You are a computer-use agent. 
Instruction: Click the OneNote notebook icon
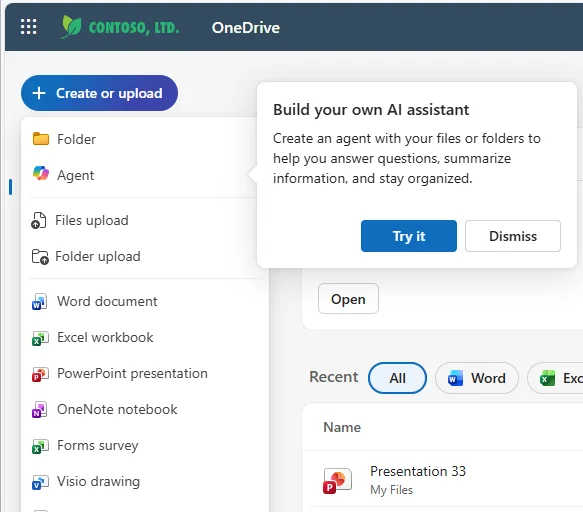(x=39, y=410)
